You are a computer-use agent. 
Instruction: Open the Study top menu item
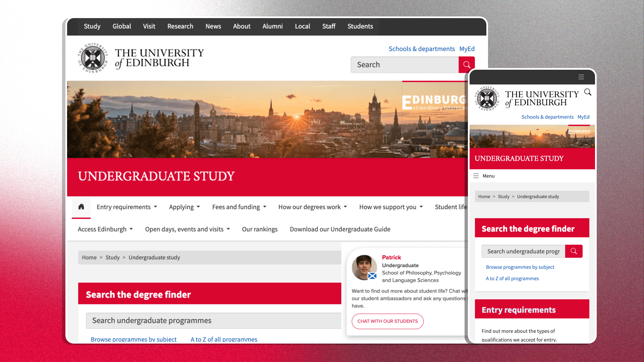(92, 26)
